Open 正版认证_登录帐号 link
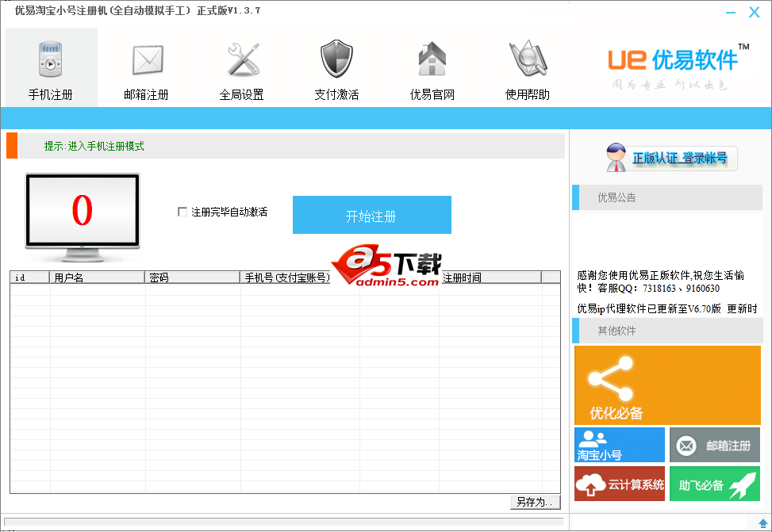 679,158
